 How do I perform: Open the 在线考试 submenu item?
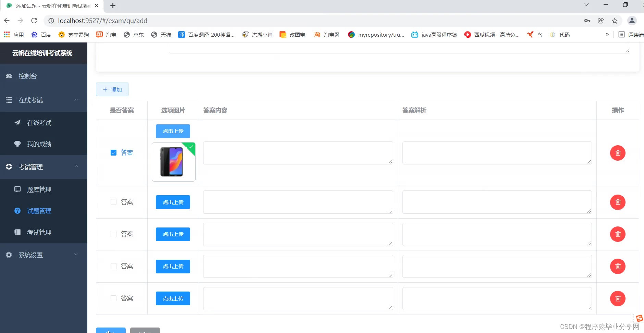click(x=44, y=123)
